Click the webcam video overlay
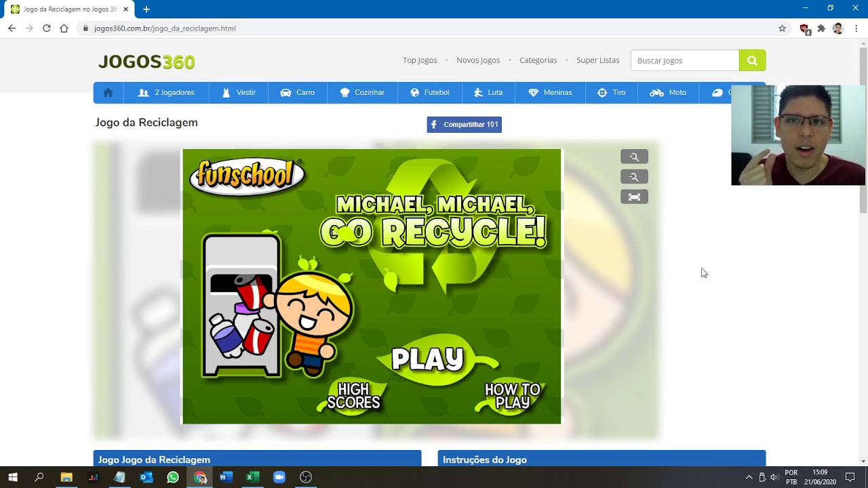This screenshot has width=868, height=488. (798, 136)
